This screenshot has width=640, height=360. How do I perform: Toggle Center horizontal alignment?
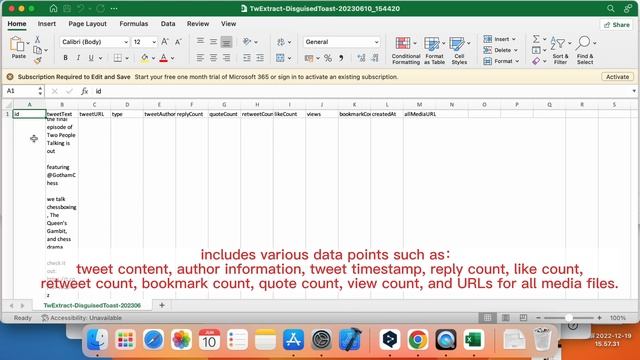pyautogui.click(x=213, y=58)
